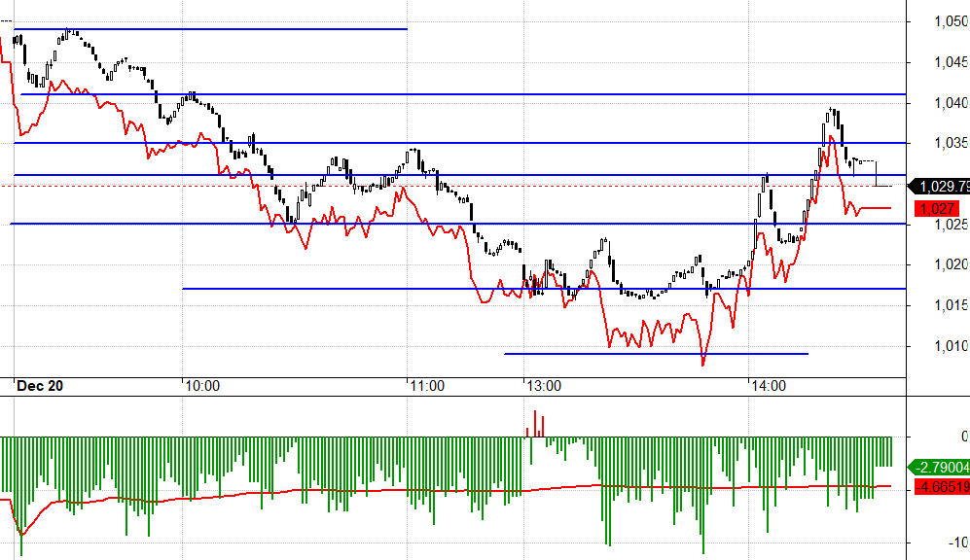This screenshot has height=560, width=970.
Task: Click the 1,010 price axis label
Action: [x=948, y=345]
